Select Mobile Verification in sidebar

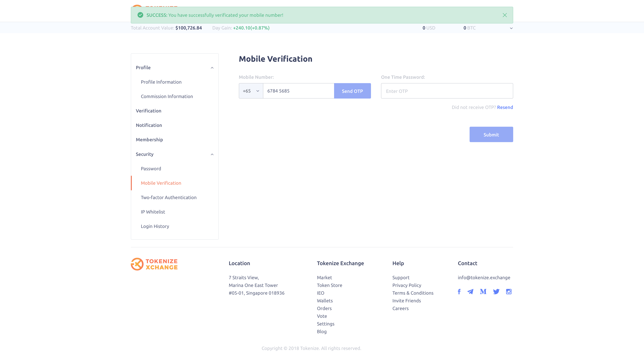(161, 183)
